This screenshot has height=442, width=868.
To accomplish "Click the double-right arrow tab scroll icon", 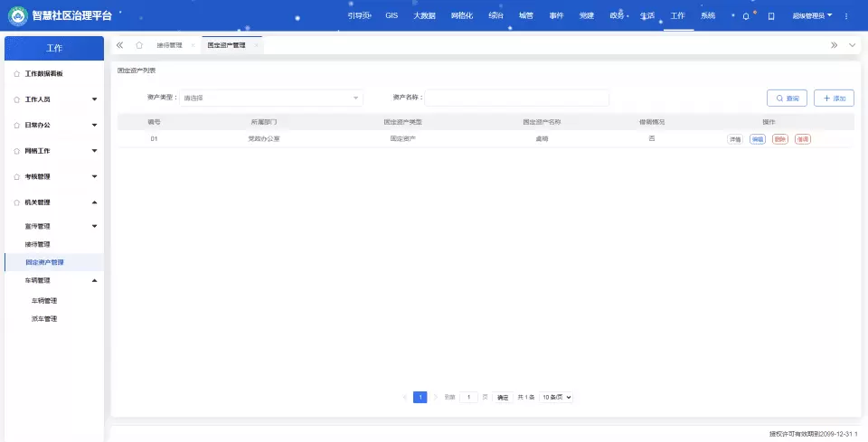I will (x=834, y=45).
